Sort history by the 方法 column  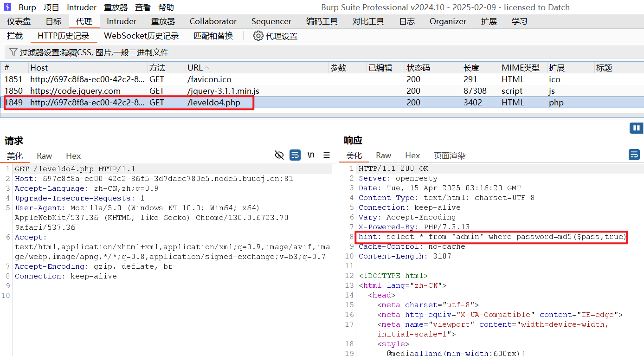(x=167, y=68)
